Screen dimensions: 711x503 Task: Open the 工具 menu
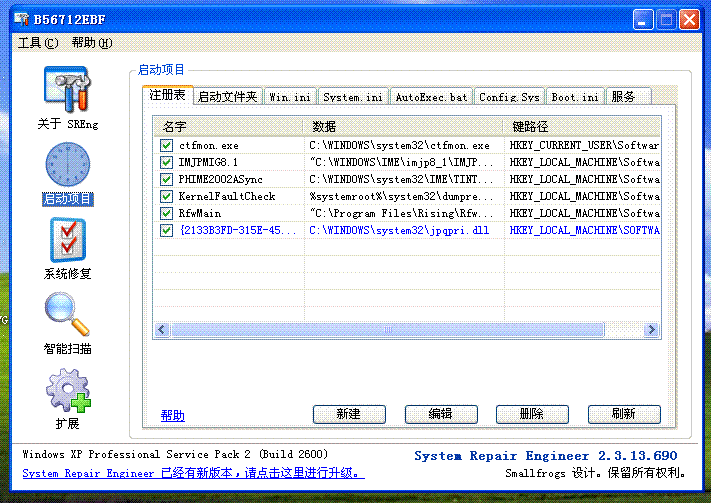[x=38, y=43]
